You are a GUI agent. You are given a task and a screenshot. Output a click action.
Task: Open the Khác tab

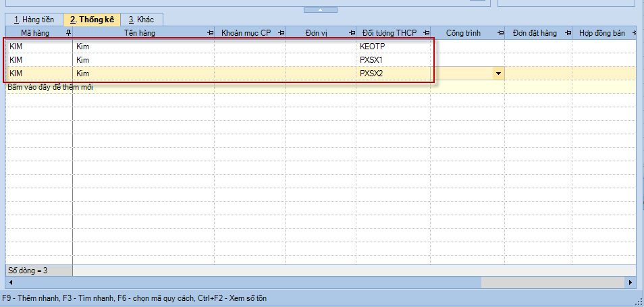point(142,20)
